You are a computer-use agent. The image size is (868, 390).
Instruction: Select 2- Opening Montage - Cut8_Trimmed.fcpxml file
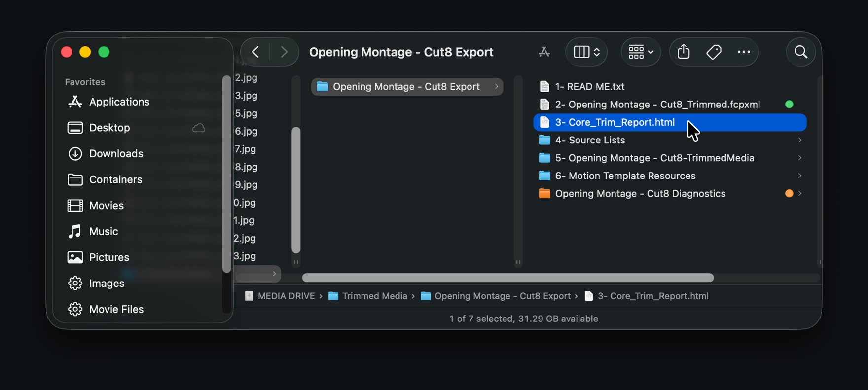670,105
